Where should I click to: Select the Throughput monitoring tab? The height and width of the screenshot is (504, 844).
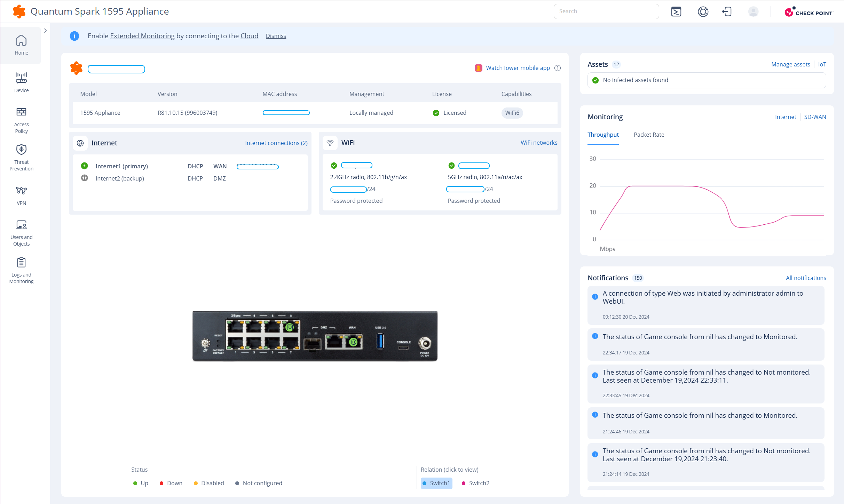[x=603, y=135]
